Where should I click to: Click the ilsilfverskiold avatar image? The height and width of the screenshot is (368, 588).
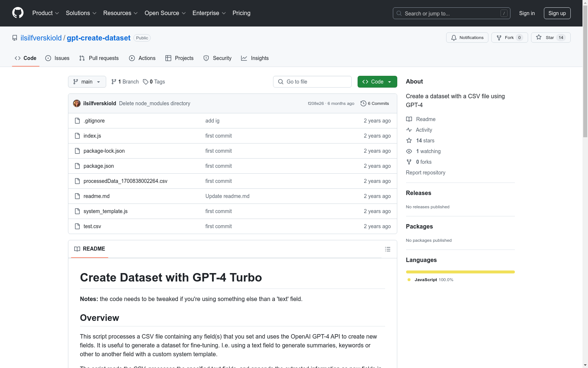coord(77,103)
